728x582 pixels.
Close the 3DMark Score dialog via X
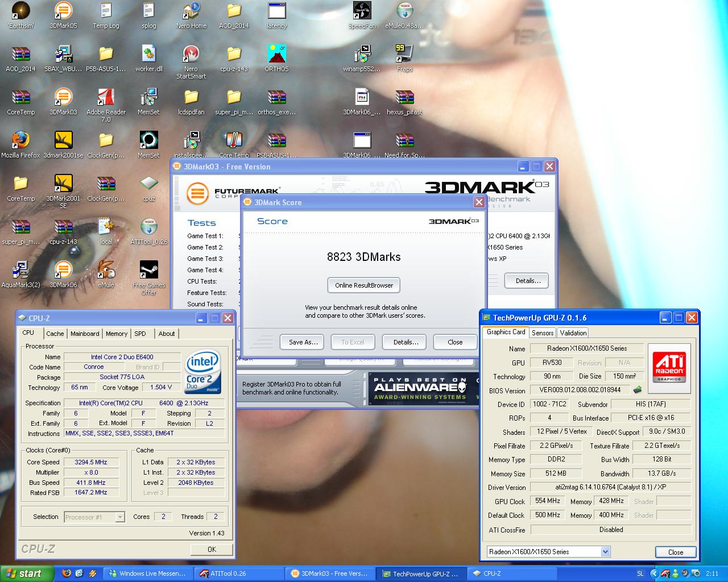(479, 202)
